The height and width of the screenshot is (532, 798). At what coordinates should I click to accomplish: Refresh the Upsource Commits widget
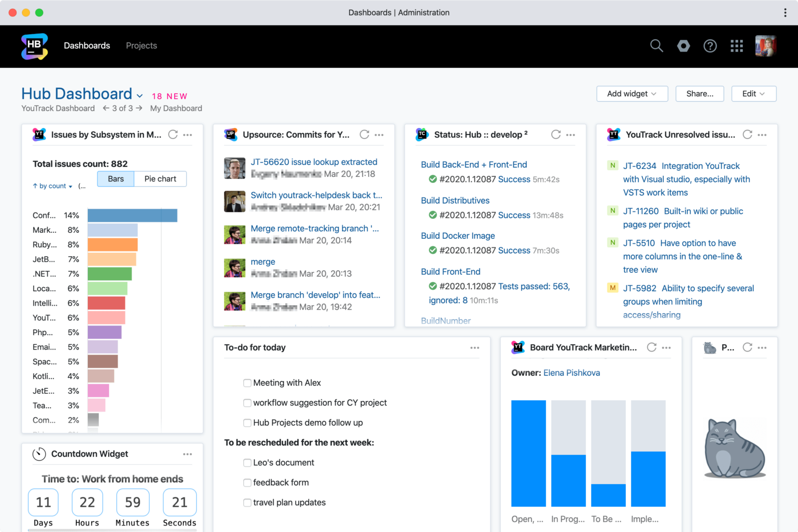point(365,134)
